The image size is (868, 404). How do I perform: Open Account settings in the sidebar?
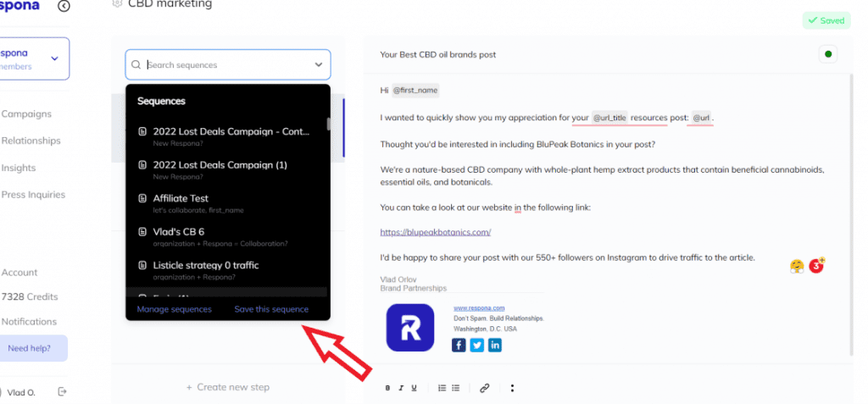click(x=20, y=272)
